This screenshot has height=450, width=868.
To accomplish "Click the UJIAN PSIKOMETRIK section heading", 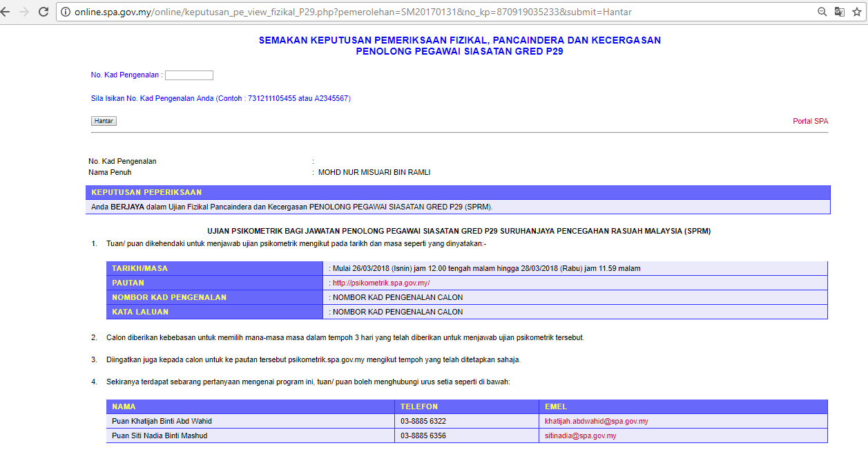I will tap(459, 231).
